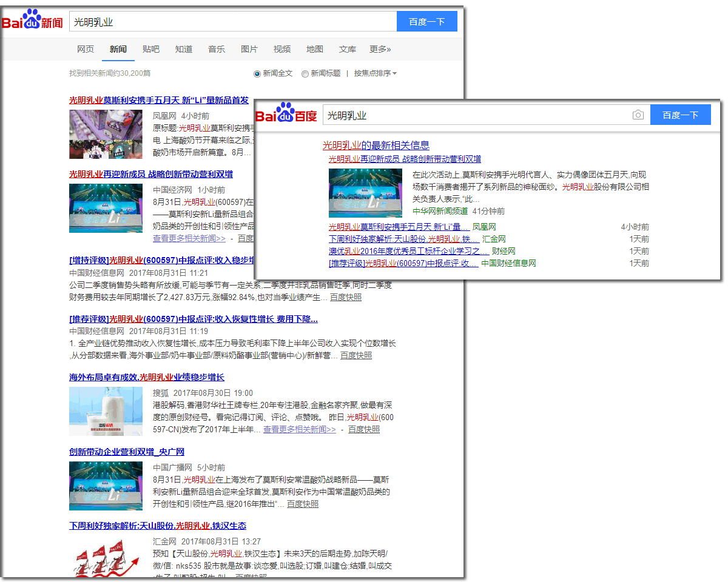Expand the 更多» tab menu
This screenshot has height=582, width=728.
coord(380,49)
